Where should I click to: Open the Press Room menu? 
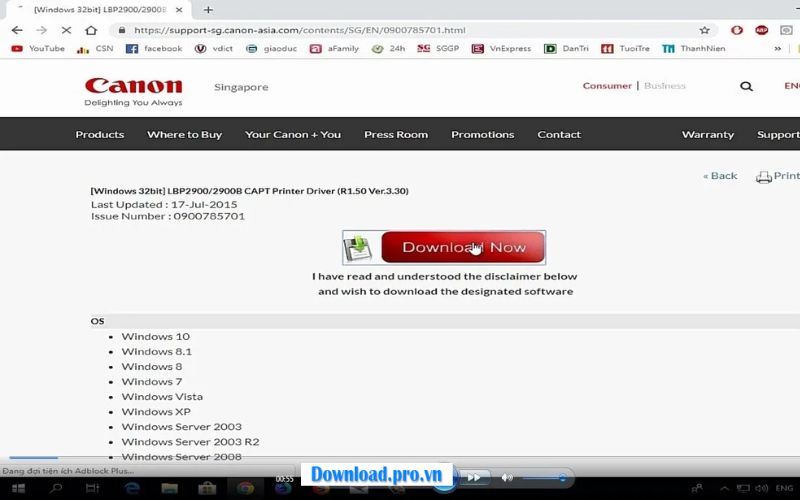tap(396, 135)
